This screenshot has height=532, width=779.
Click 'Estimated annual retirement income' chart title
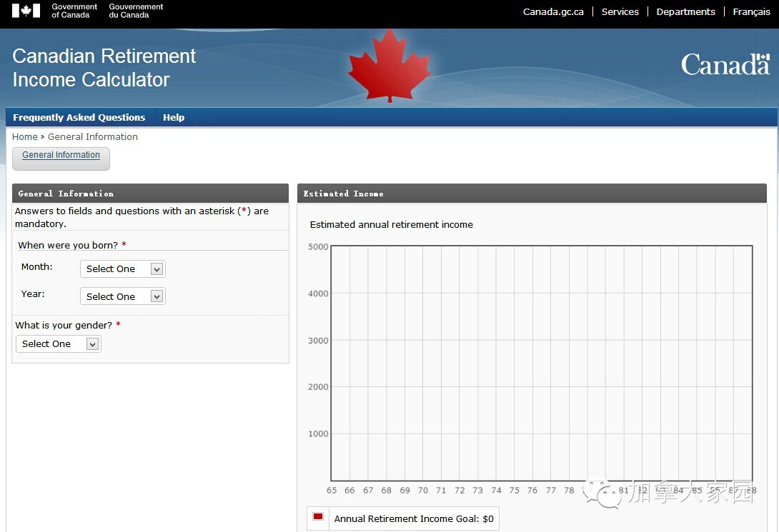coord(391,224)
